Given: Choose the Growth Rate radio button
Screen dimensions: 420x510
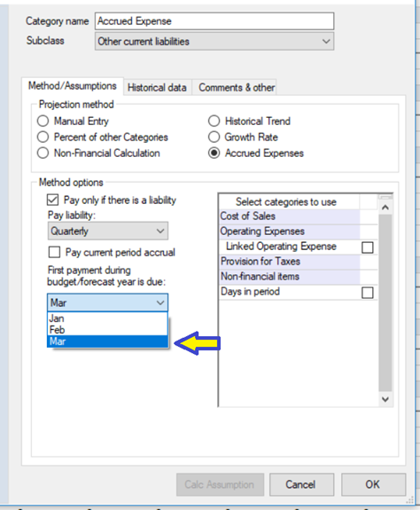Looking at the screenshot, I should point(214,137).
